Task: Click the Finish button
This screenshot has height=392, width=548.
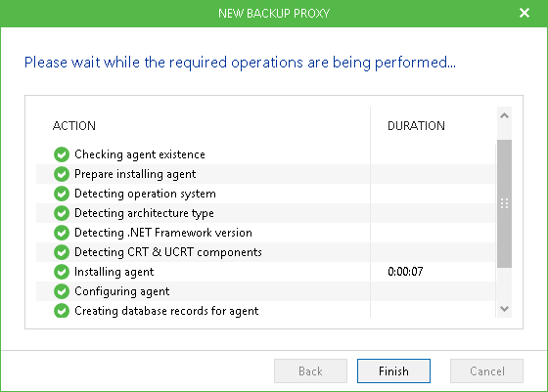Action: [393, 370]
